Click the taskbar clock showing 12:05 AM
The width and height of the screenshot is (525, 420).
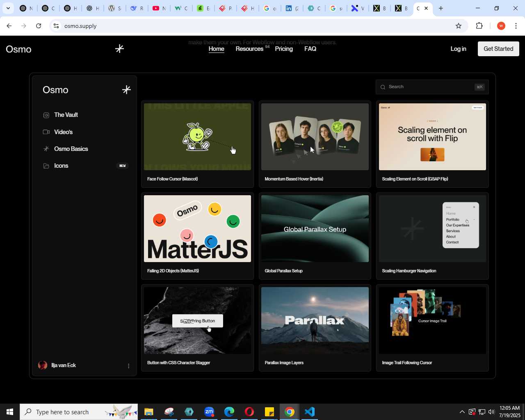coord(509,412)
